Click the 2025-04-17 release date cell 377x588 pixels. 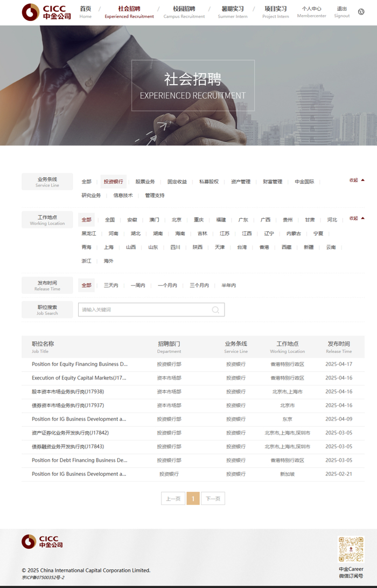coord(339,364)
